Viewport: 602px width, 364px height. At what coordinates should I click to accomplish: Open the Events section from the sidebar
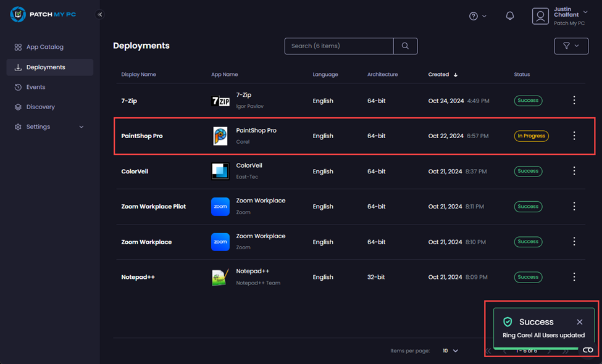36,87
